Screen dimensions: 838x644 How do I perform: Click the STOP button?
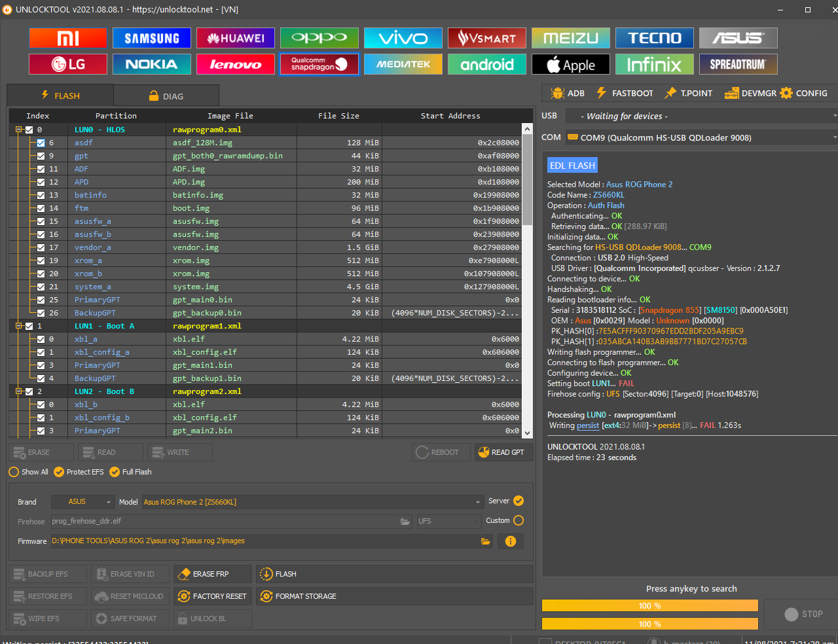(803, 614)
